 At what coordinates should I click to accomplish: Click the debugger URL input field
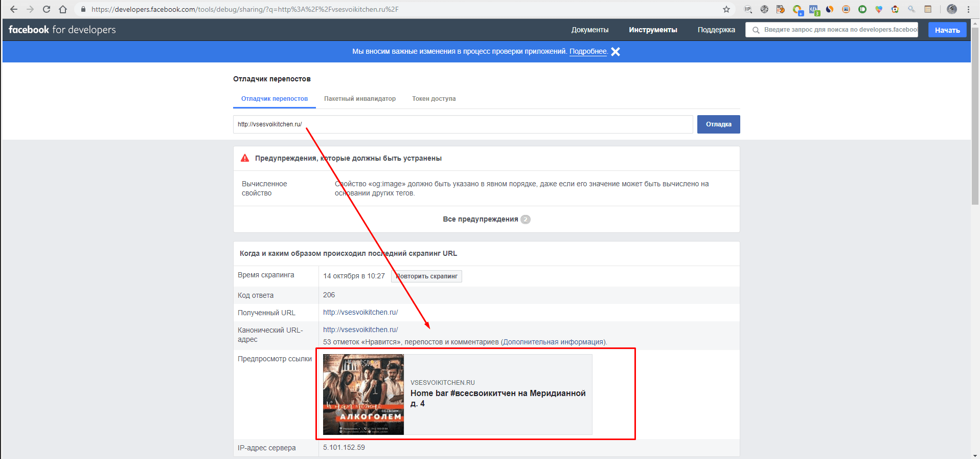(463, 124)
